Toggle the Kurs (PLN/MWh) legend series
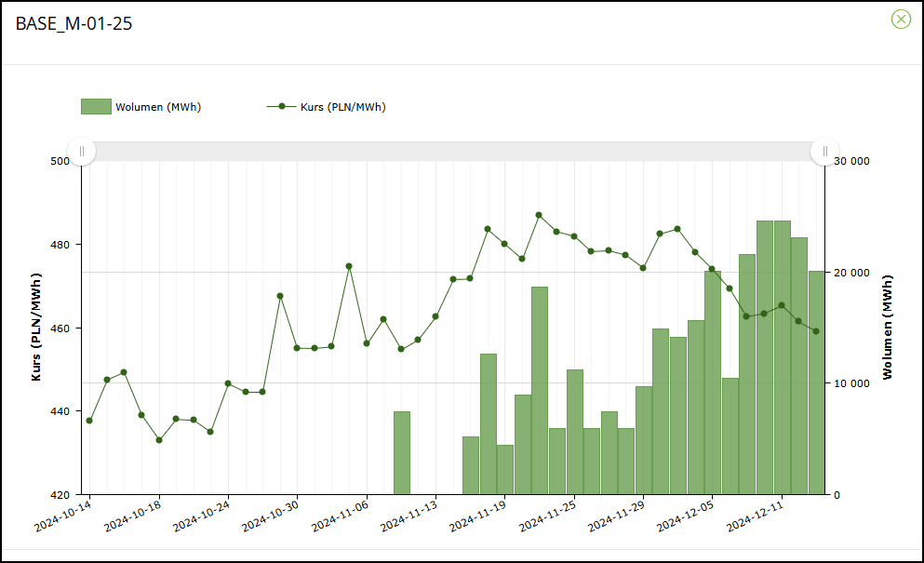The height and width of the screenshot is (563, 924). (x=341, y=107)
